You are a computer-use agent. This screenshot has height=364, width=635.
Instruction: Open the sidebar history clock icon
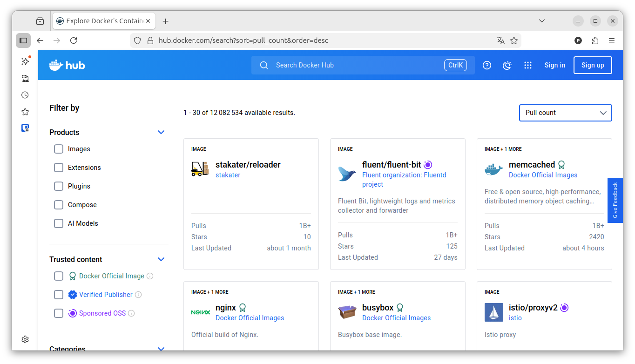point(25,95)
